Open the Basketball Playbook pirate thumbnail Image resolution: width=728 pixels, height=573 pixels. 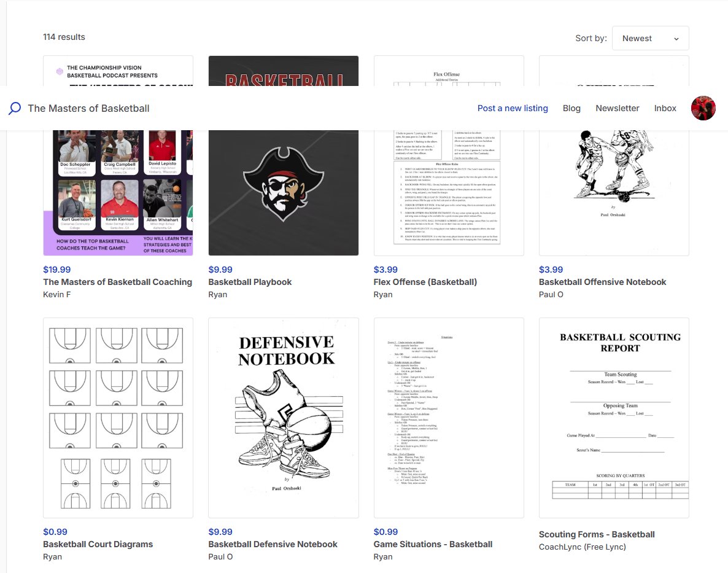283,193
